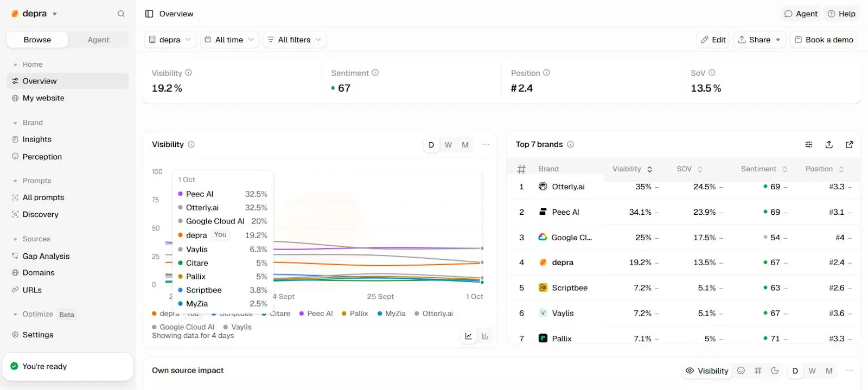This screenshot has width=868, height=390.
Task: Click Scriptbee row in brands table
Action: (684, 287)
